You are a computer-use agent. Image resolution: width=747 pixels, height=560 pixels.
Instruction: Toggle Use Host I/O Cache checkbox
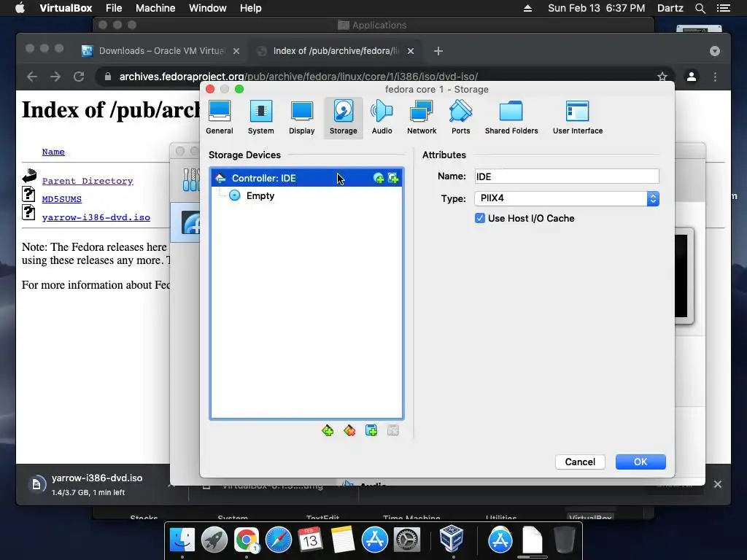pyautogui.click(x=480, y=218)
